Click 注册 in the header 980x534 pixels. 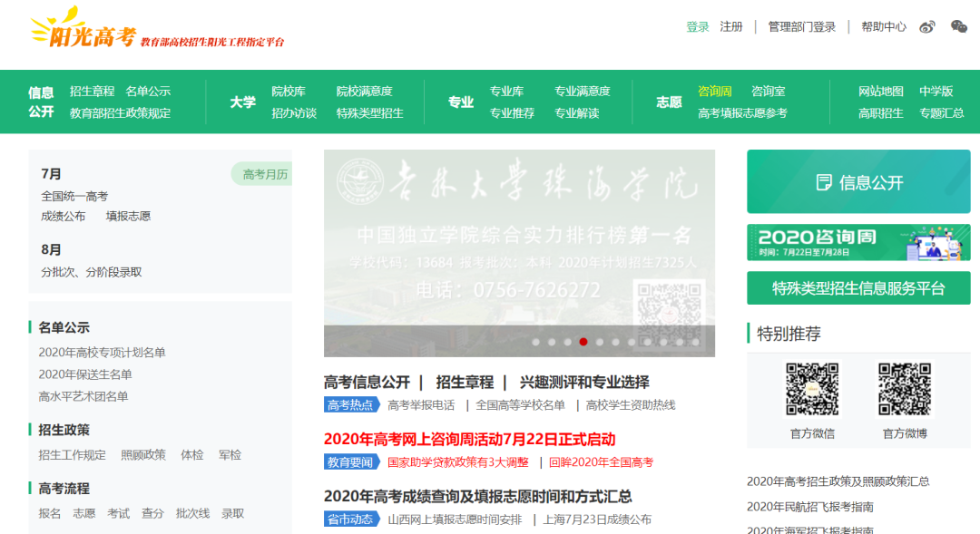[x=731, y=27]
